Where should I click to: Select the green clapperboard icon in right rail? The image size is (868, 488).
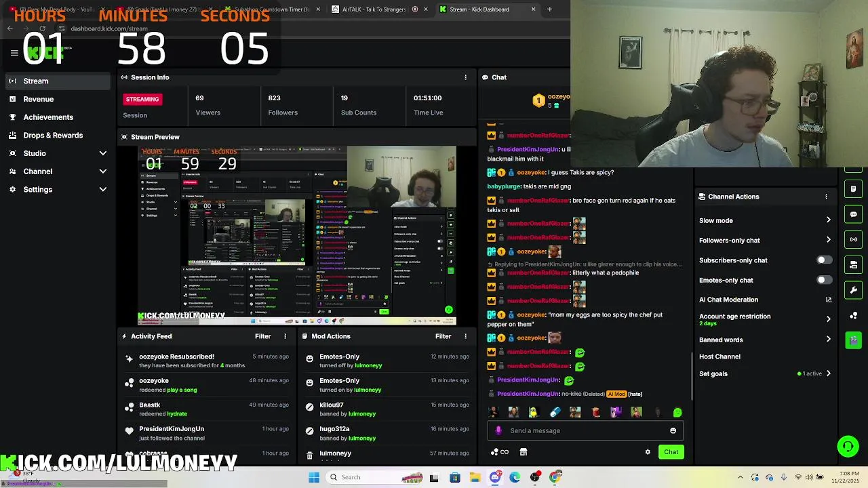point(854,340)
